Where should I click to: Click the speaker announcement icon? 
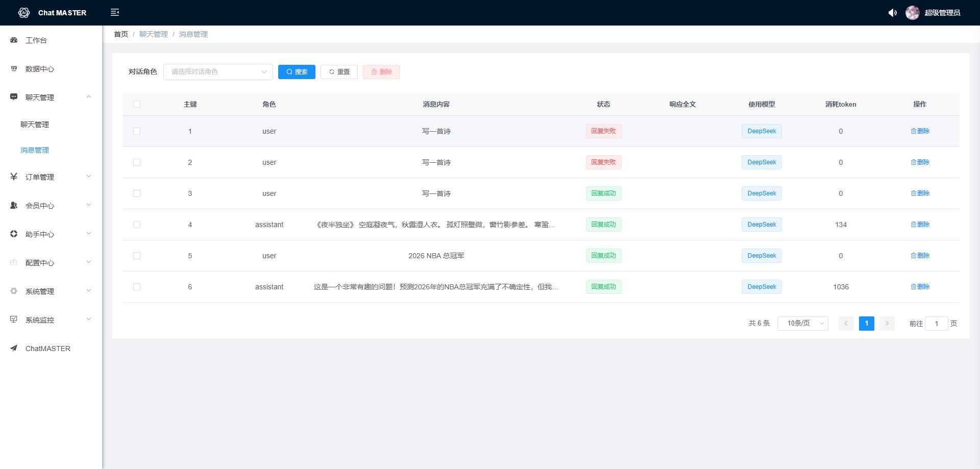pyautogui.click(x=892, y=13)
